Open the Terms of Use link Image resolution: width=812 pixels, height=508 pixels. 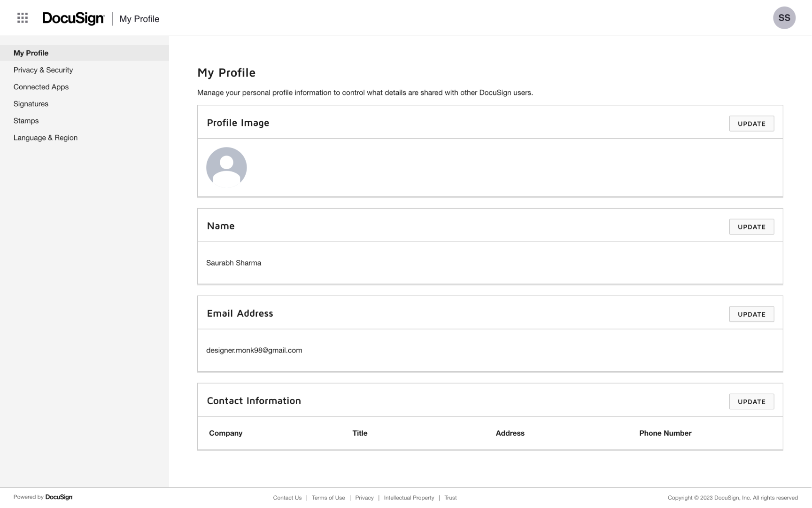(328, 498)
